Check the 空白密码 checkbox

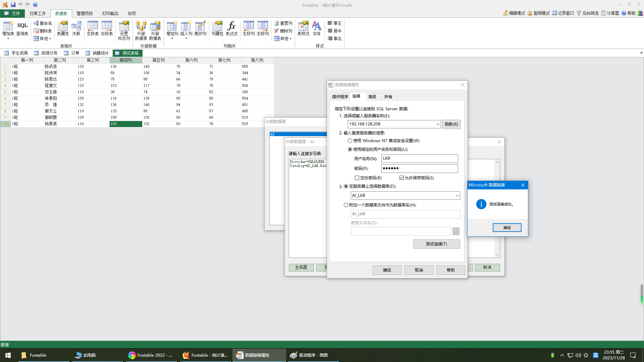(x=357, y=178)
